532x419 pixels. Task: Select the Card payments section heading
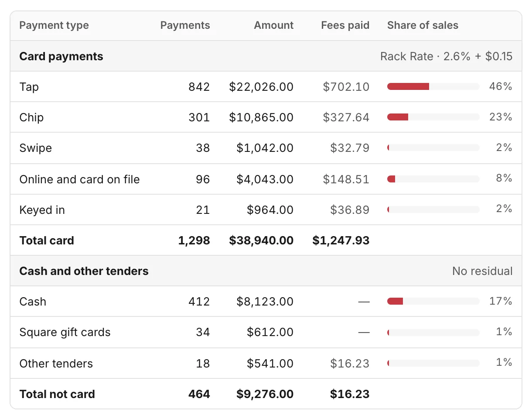point(61,56)
